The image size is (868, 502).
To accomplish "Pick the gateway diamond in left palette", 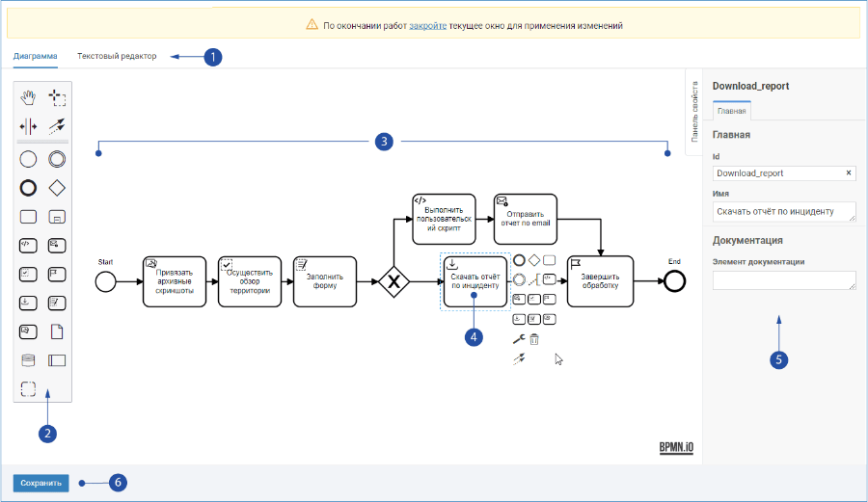I will 57,188.
